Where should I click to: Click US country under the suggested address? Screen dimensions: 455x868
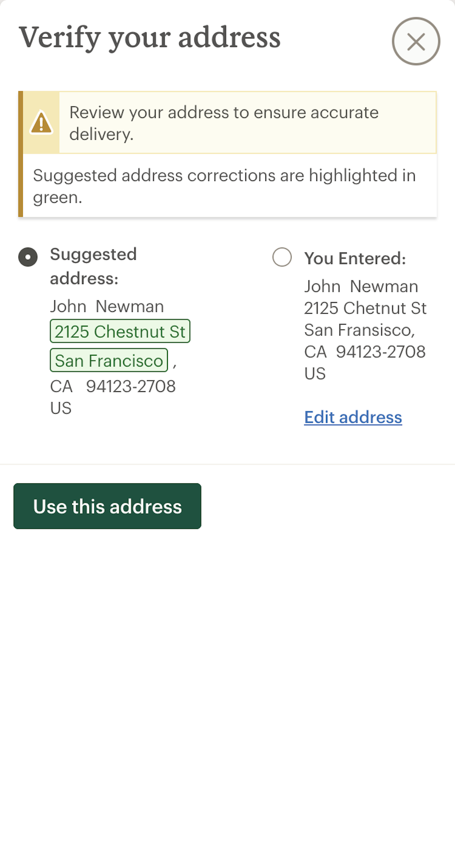pos(61,408)
